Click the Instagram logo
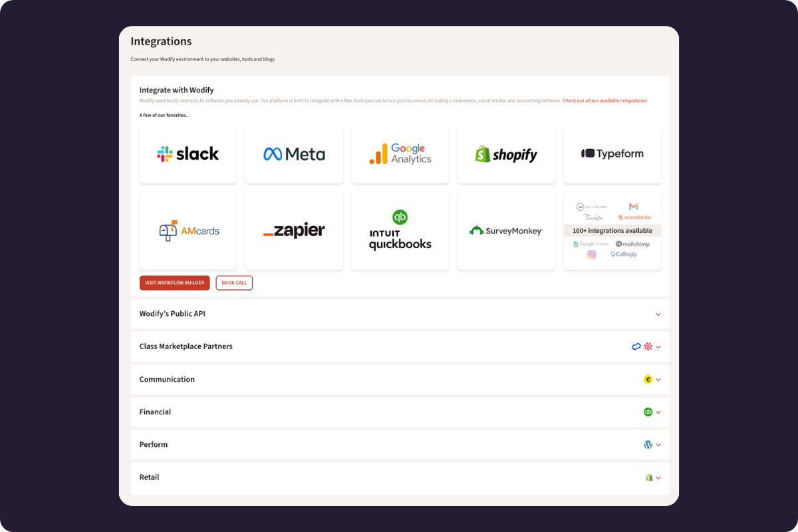Screen dimensions: 798x532 (591, 255)
